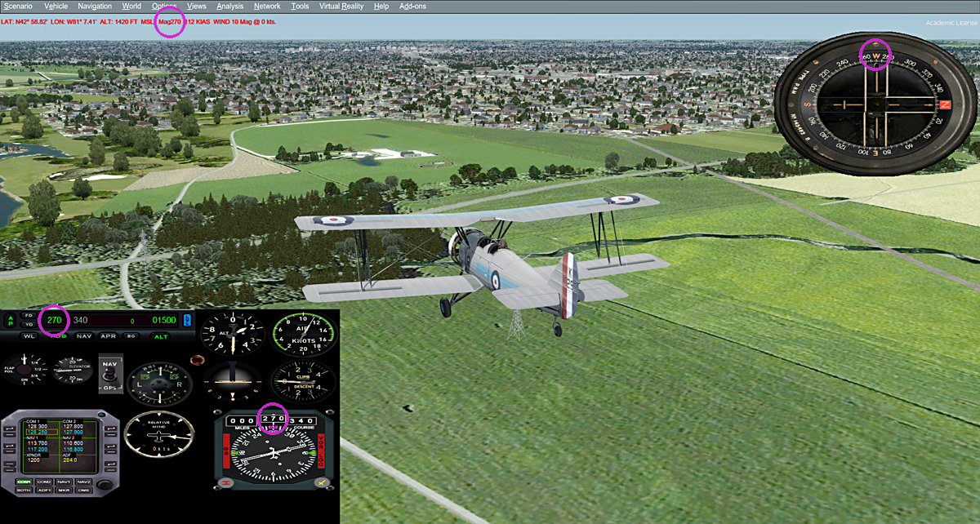Open the Add-ons menu
980x524 pixels.
coord(412,6)
